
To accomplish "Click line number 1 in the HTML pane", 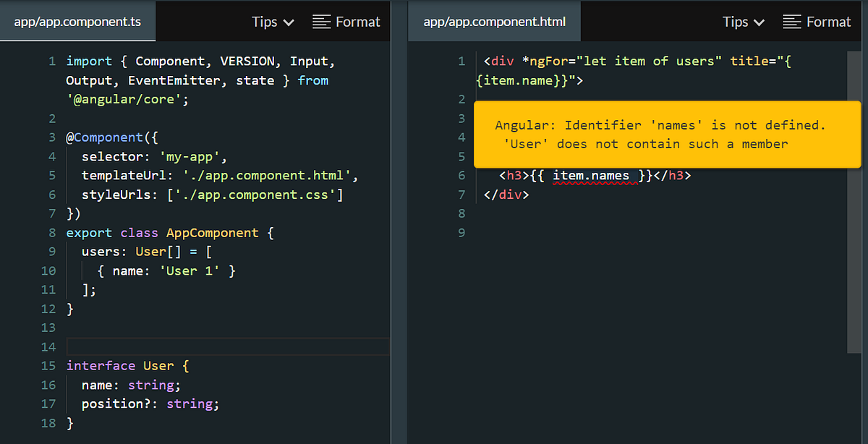I will 461,61.
